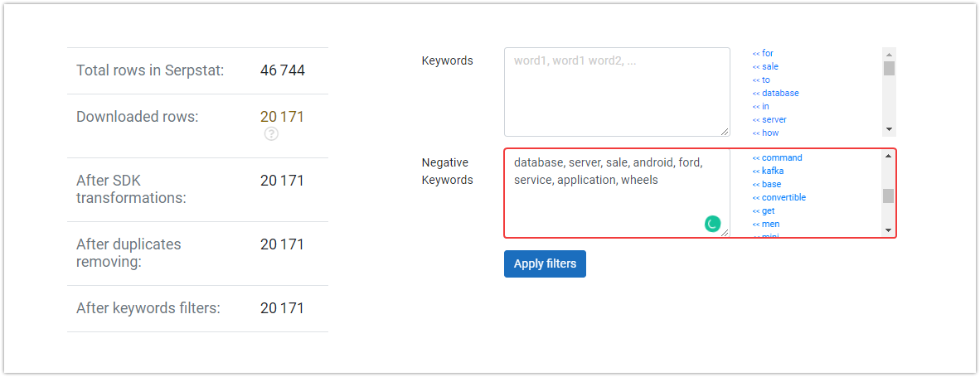Viewport: 980px width, 377px height.
Task: Click the Negative Keywords list scroll-down arrow
Action: pos(889,230)
